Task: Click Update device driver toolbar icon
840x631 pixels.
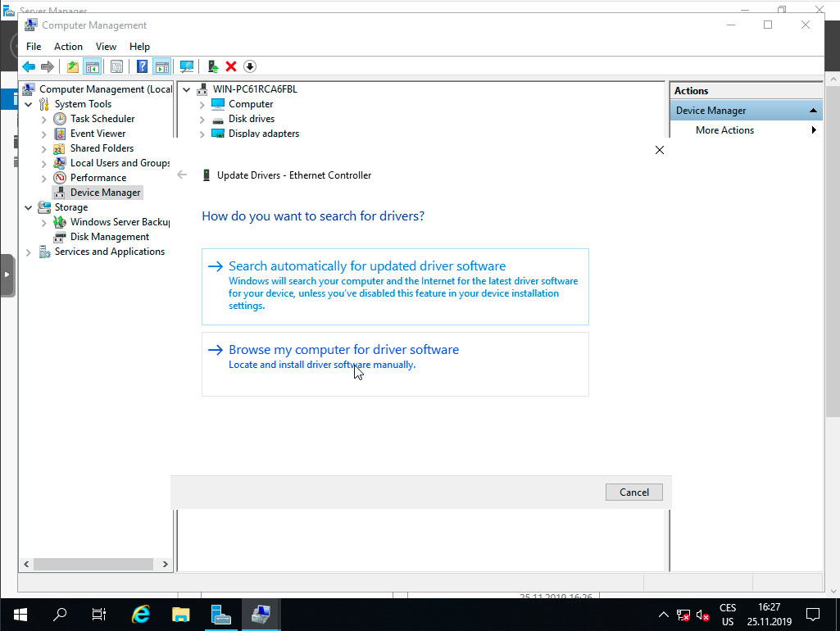Action: (x=213, y=66)
